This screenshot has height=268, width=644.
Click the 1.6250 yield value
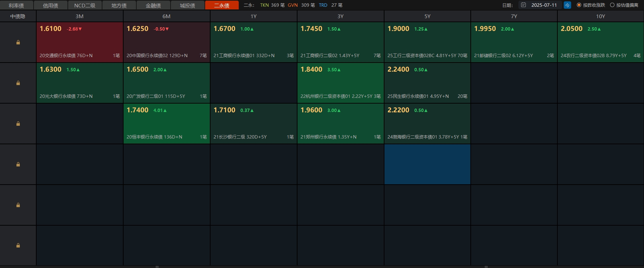pos(137,29)
